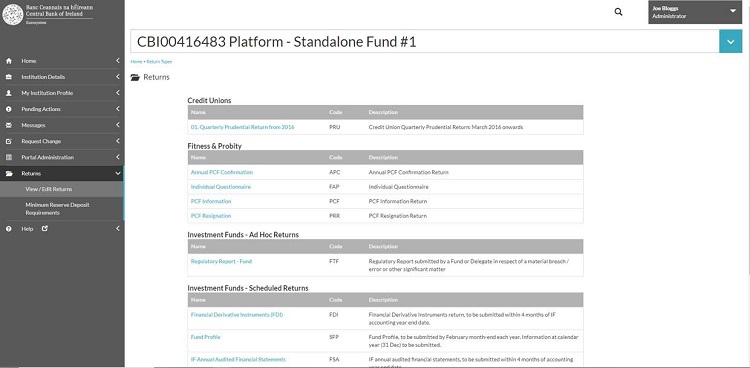Viewport: 750px width, 368px height.
Task: Open the Annual PCF Confirmation return
Action: pos(222,172)
